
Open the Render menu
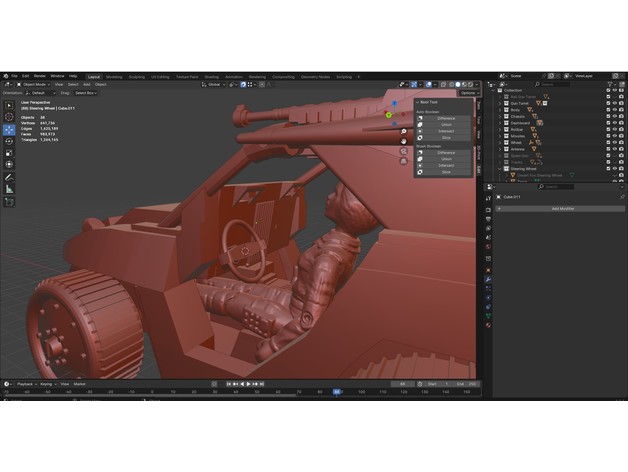pyautogui.click(x=39, y=76)
